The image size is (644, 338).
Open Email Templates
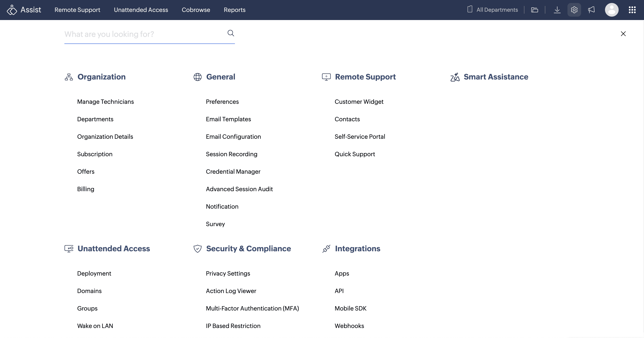229,119
